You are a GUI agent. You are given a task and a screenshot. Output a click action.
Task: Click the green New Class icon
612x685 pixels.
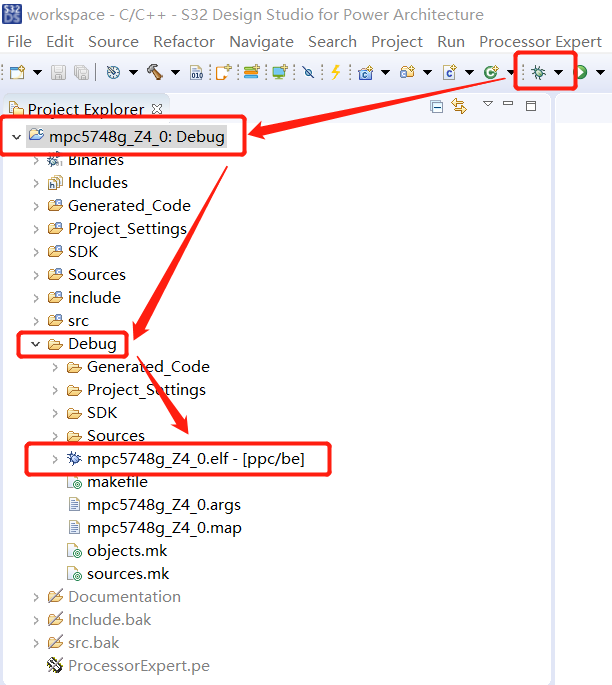(x=491, y=72)
